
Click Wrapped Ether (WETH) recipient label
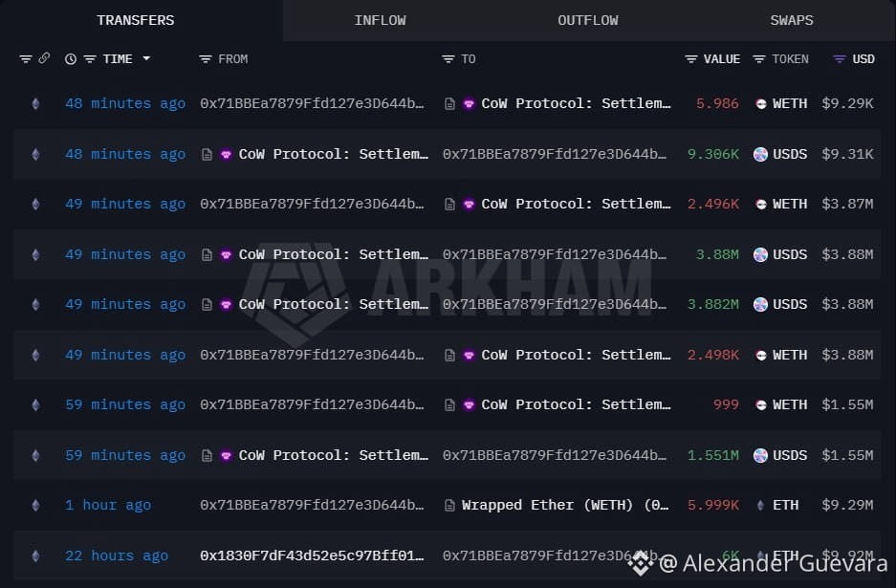[564, 505]
